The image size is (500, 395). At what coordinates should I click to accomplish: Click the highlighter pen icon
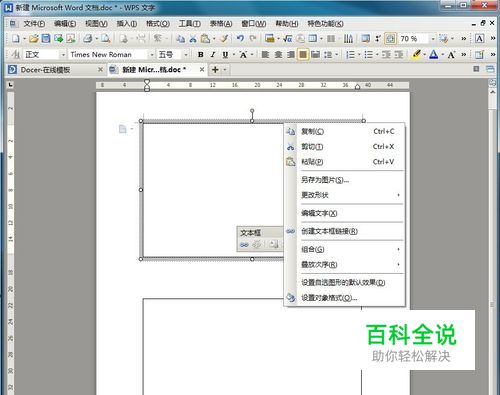click(x=416, y=54)
